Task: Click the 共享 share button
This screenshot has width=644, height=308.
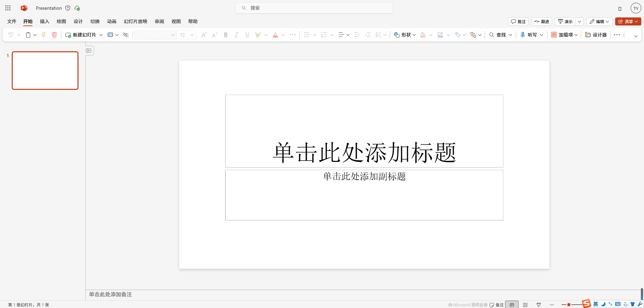Action: point(628,21)
